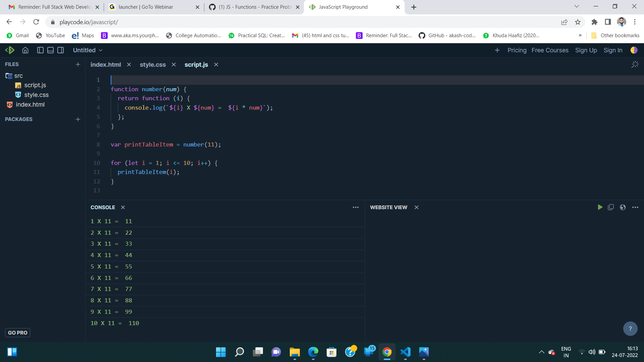644x362 pixels.
Task: Click the PlayCode home icon
Action: coord(25,50)
